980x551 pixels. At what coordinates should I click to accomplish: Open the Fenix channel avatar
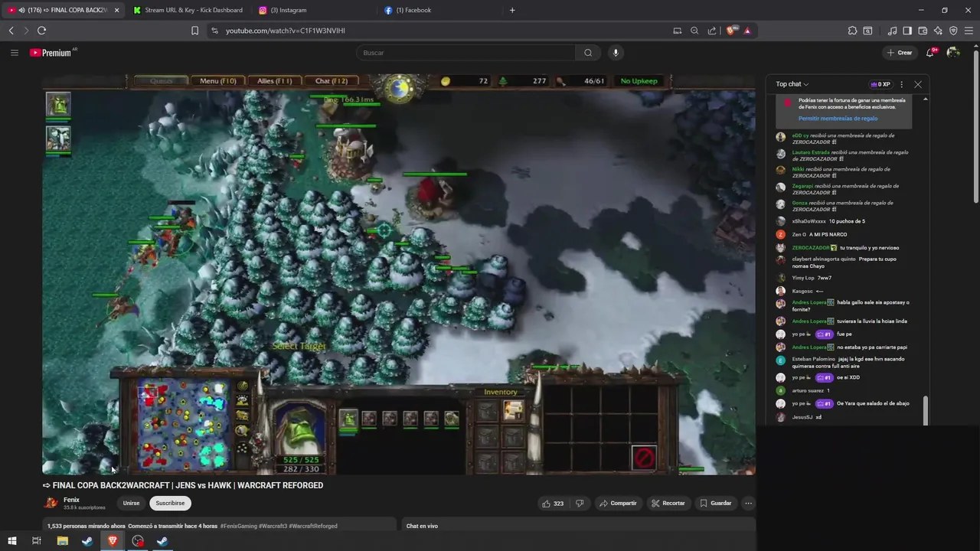(x=51, y=503)
